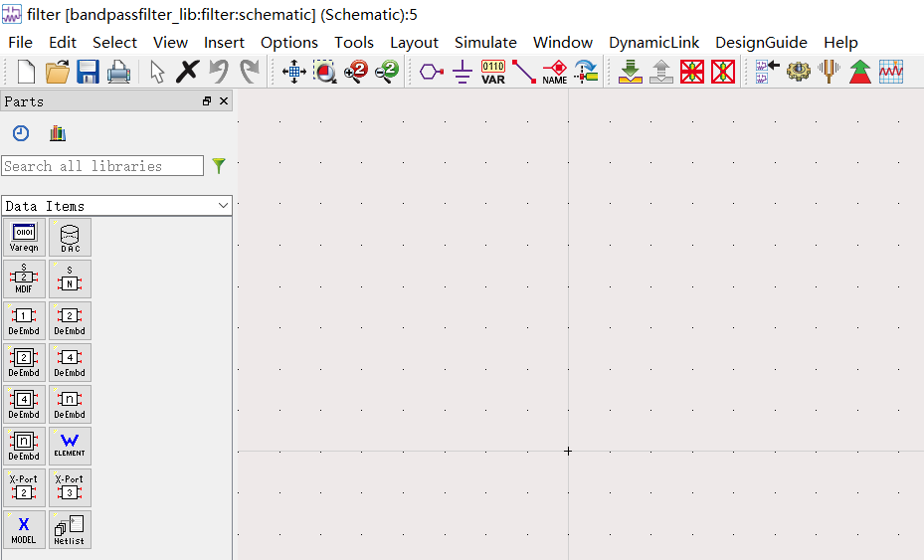The width and height of the screenshot is (924, 560).
Task: Click the Search all libraries field
Action: (102, 166)
